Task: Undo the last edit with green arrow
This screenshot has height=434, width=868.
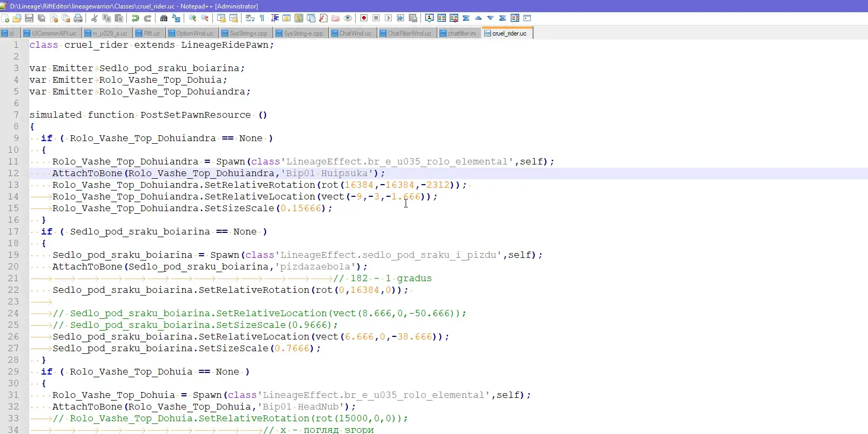Action: [135, 18]
